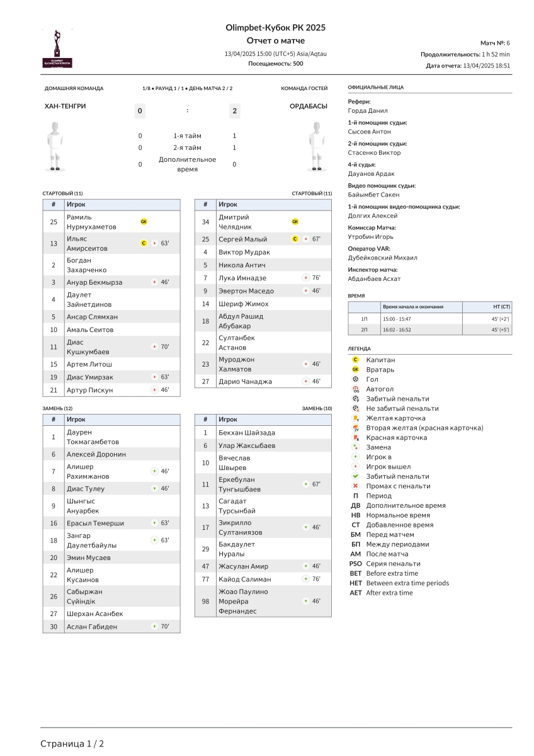Viewport: 534px width, 756px height.
Task: Click substituted-off arrow for Ануар Бекмырза
Action: (154, 282)
